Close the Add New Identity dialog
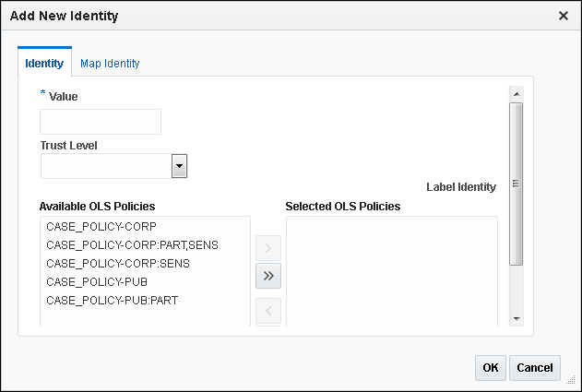582x392 pixels. tap(564, 16)
